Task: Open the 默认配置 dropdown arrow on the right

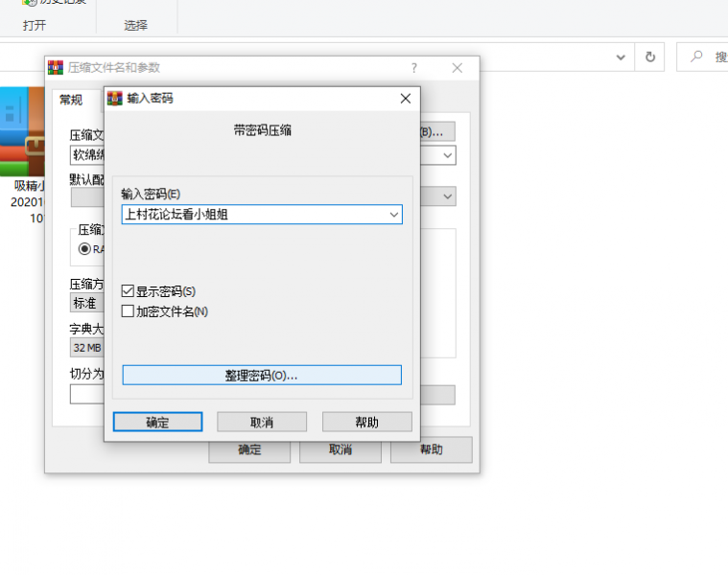Action: click(447, 196)
